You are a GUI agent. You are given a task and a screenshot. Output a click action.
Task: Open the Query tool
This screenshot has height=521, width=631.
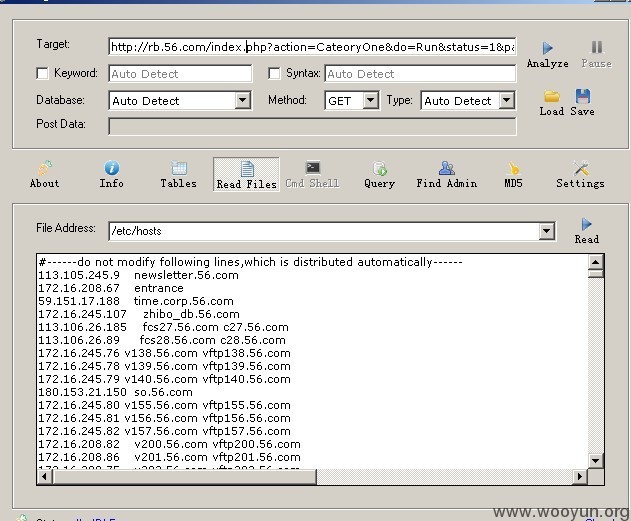click(x=379, y=174)
